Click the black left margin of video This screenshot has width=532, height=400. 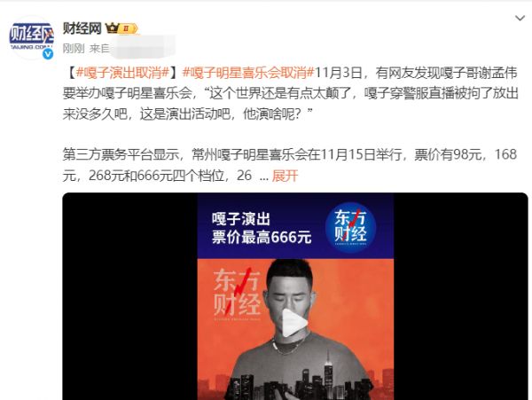[x=130, y=296]
